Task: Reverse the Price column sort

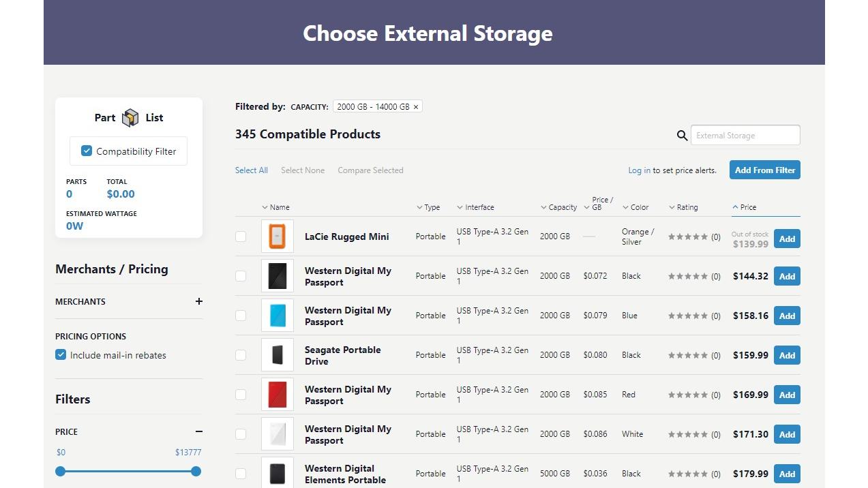Action: (744, 207)
